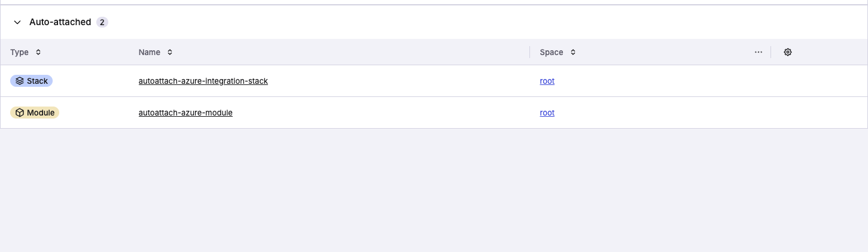
Task: Sort by the Space column header label
Action: click(x=552, y=52)
